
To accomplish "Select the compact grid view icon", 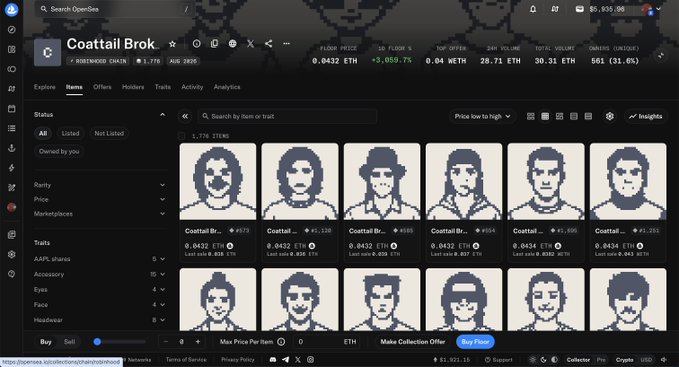I will 545,116.
